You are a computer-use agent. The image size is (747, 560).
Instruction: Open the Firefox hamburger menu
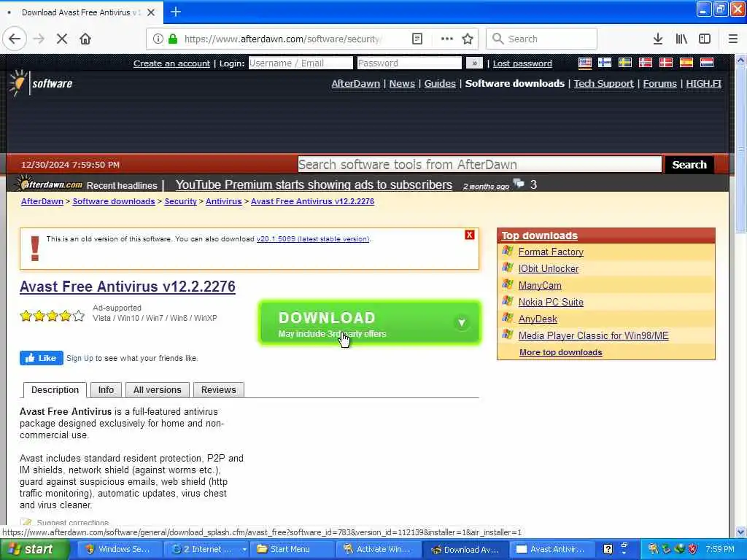click(x=733, y=39)
